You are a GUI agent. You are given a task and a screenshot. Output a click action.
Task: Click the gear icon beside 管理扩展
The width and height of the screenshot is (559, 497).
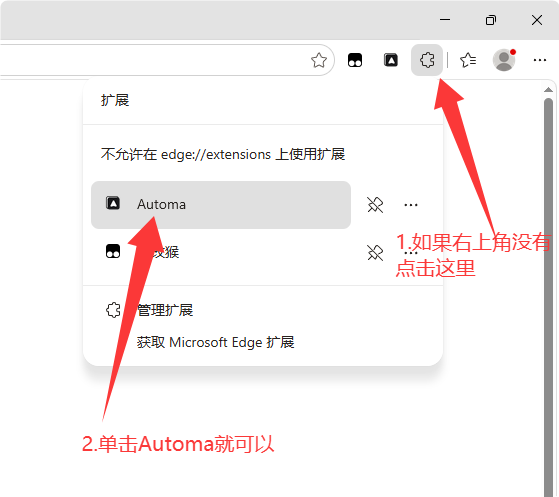coord(113,310)
